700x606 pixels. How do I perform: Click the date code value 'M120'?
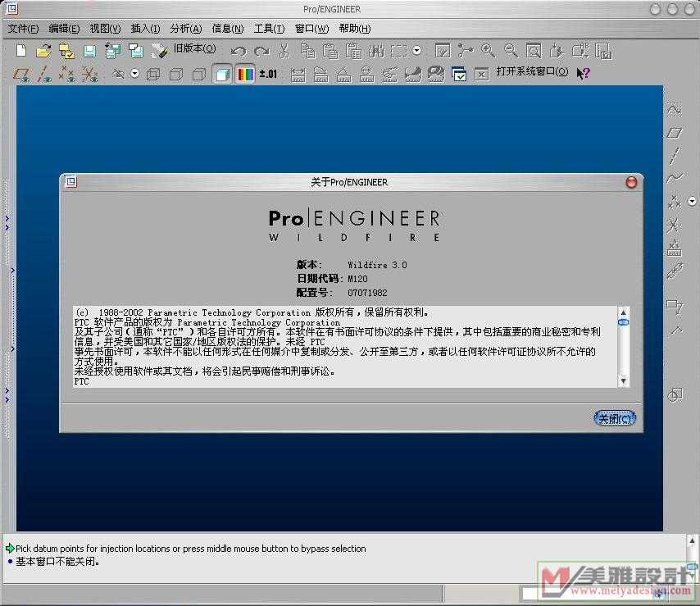[x=357, y=279]
